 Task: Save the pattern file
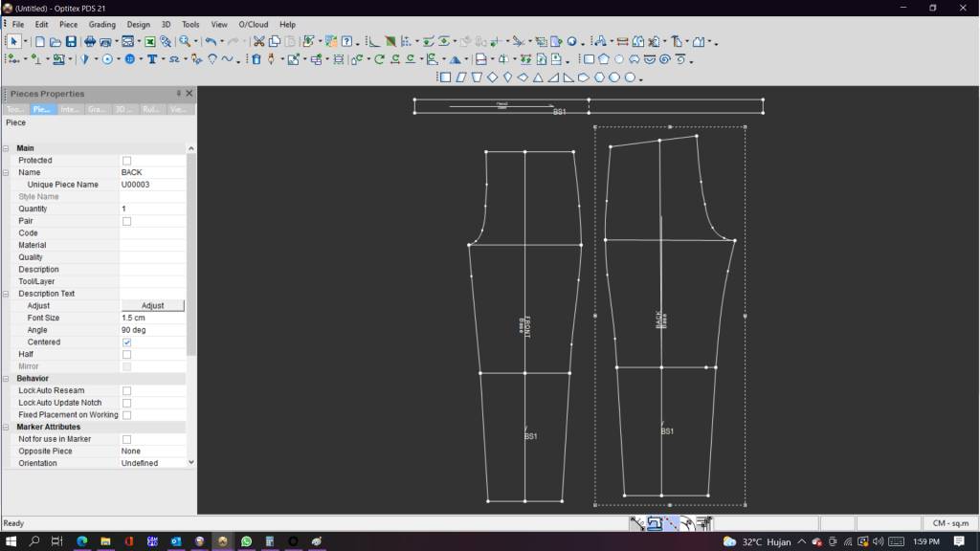[x=72, y=41]
